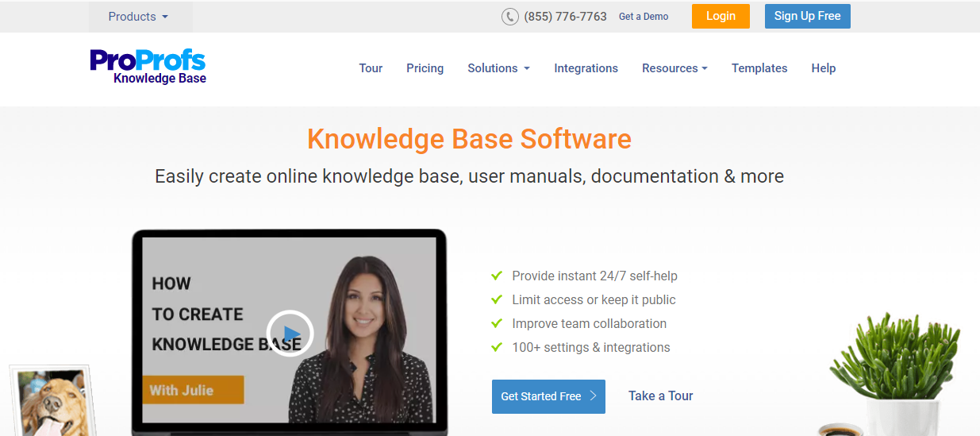The width and height of the screenshot is (980, 436).
Task: Click the 'With Julie' orange label
Action: 193,390
